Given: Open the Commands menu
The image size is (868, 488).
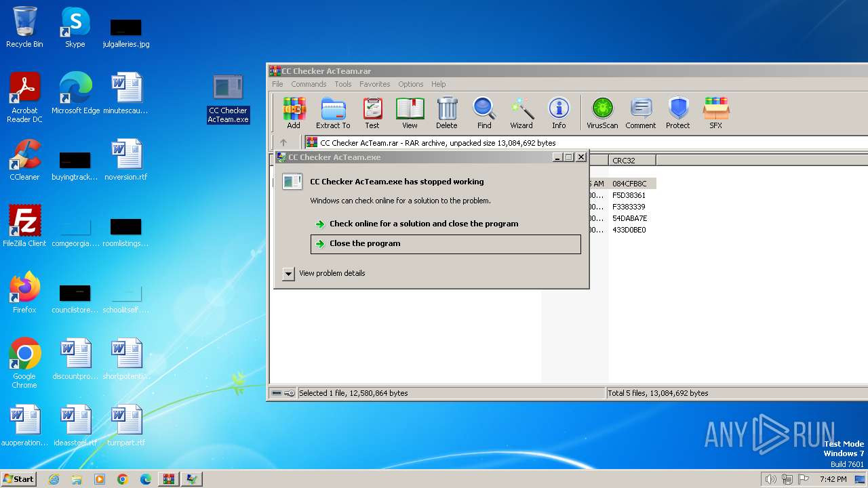Looking at the screenshot, I should pyautogui.click(x=309, y=84).
